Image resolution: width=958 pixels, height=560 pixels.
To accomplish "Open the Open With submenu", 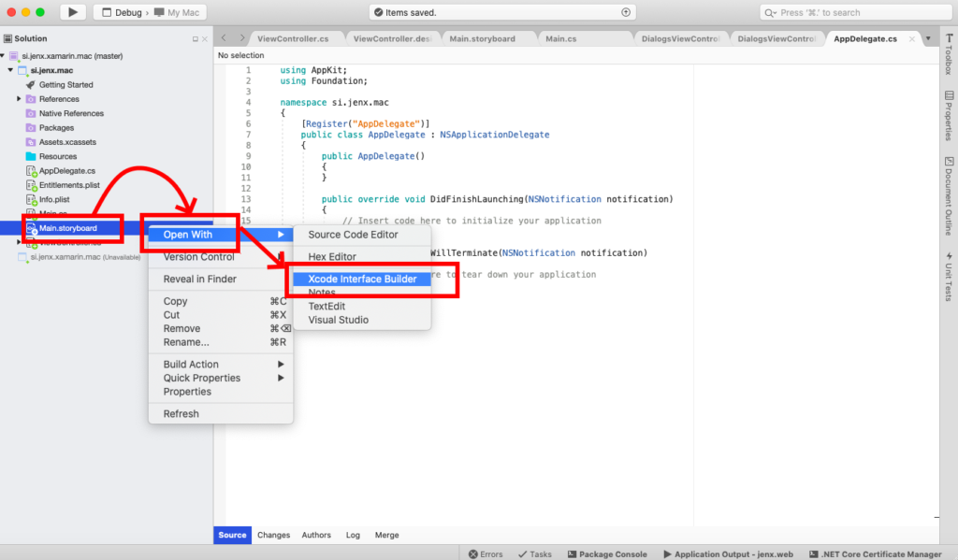I will [x=221, y=235].
